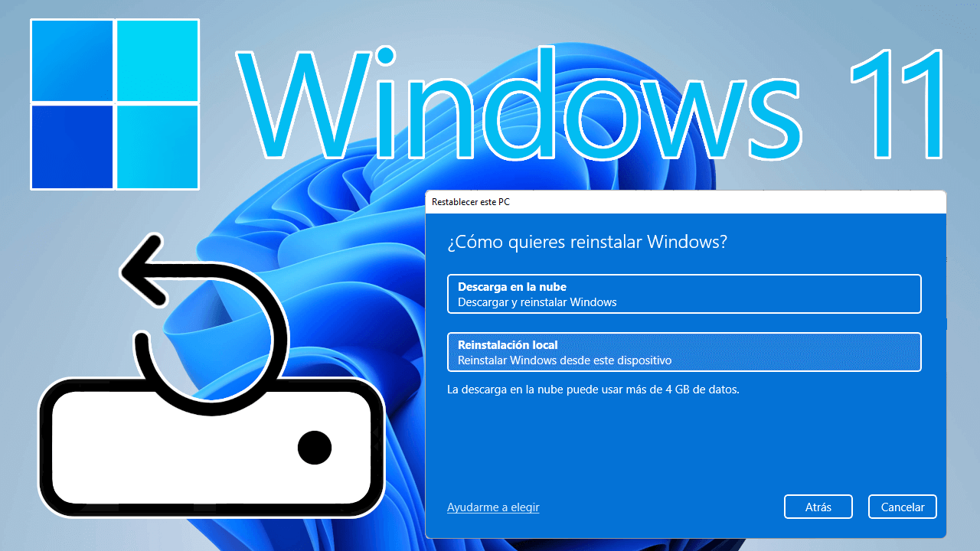Click the Restablecer este PC title bar

(685, 202)
